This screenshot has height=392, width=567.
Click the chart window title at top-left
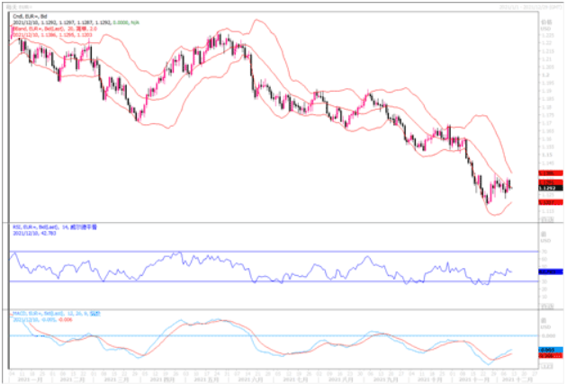pos(19,5)
